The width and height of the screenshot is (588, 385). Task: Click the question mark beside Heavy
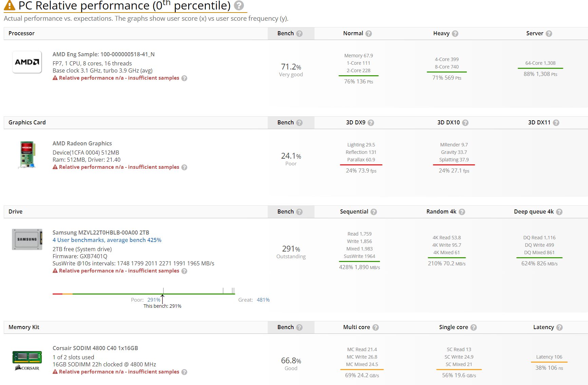pyautogui.click(x=455, y=34)
